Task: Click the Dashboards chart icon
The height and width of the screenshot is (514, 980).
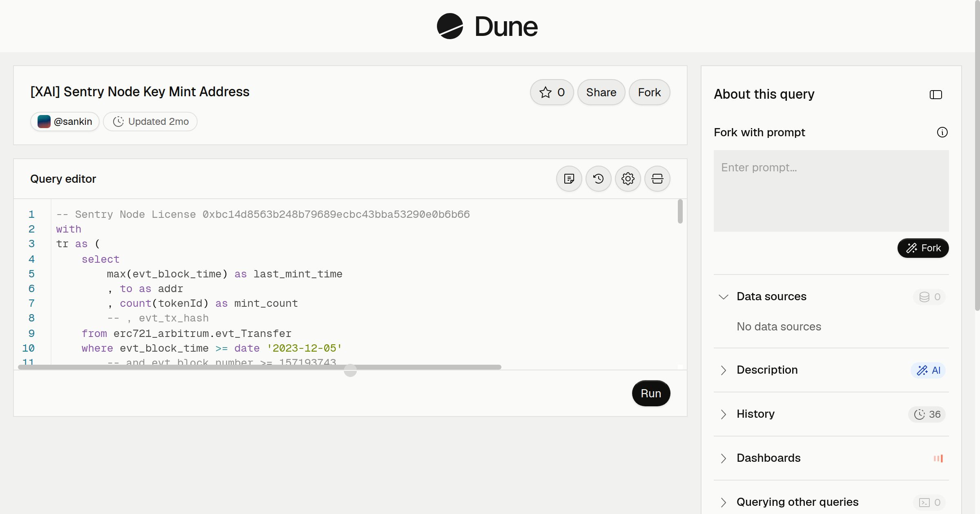Action: (938, 459)
